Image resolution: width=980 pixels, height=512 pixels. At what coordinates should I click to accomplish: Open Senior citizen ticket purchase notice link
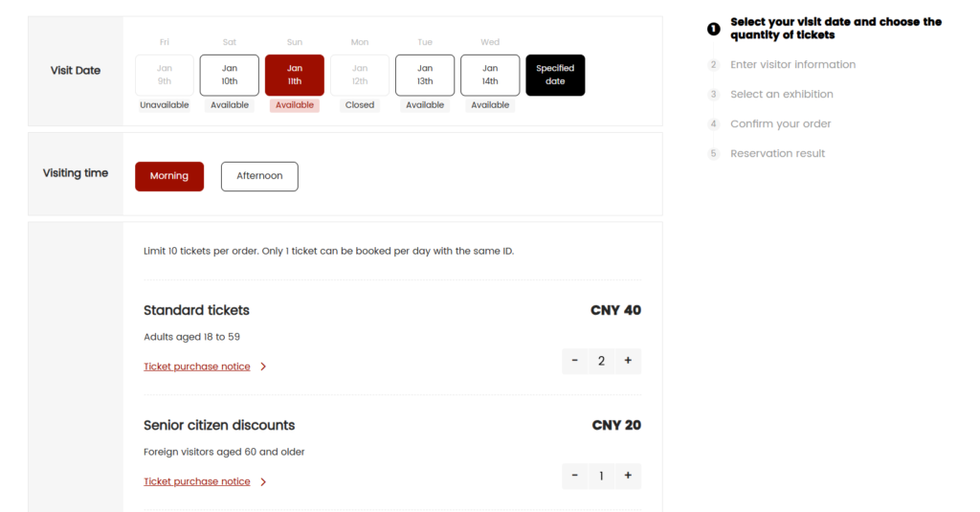tap(197, 481)
